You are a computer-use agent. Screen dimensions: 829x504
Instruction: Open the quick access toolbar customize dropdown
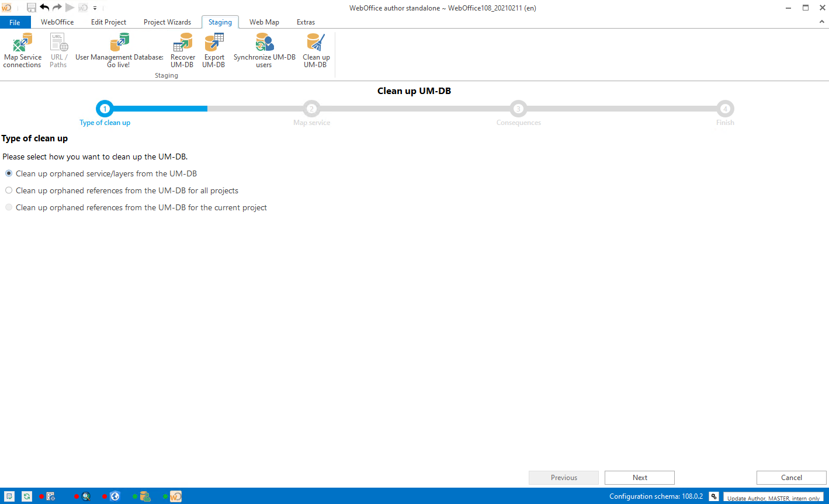click(94, 8)
